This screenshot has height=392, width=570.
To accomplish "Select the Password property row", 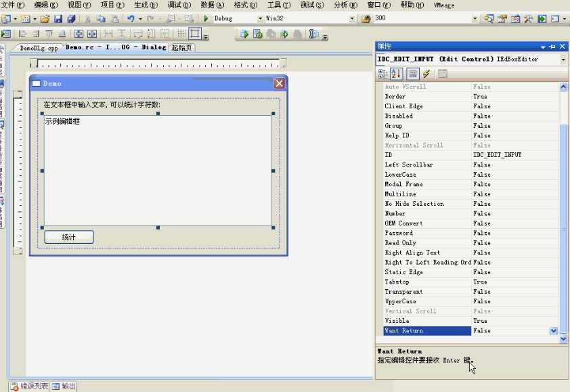I will [x=470, y=233].
